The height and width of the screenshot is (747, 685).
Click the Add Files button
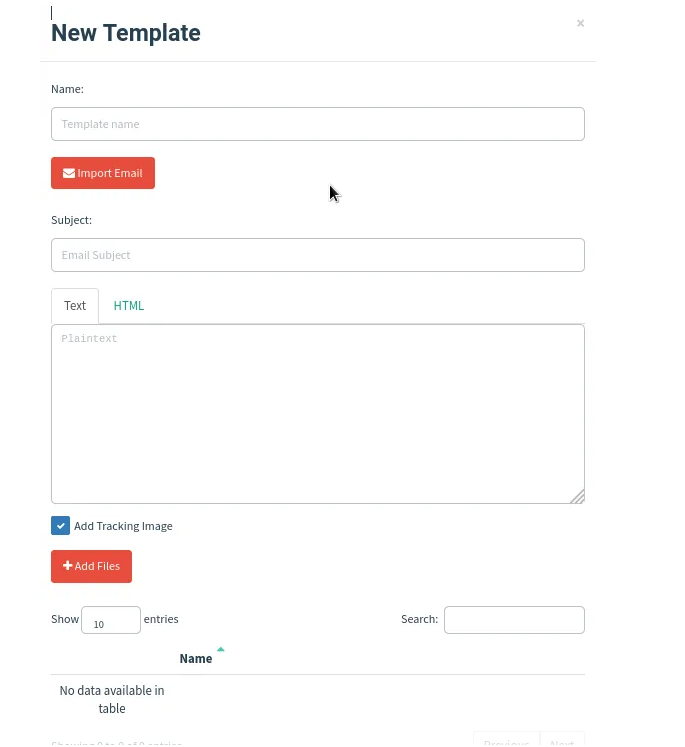point(91,566)
